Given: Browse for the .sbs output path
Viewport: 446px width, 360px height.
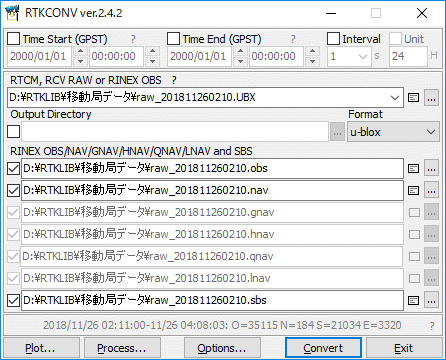Looking at the screenshot, I should click(x=431, y=300).
